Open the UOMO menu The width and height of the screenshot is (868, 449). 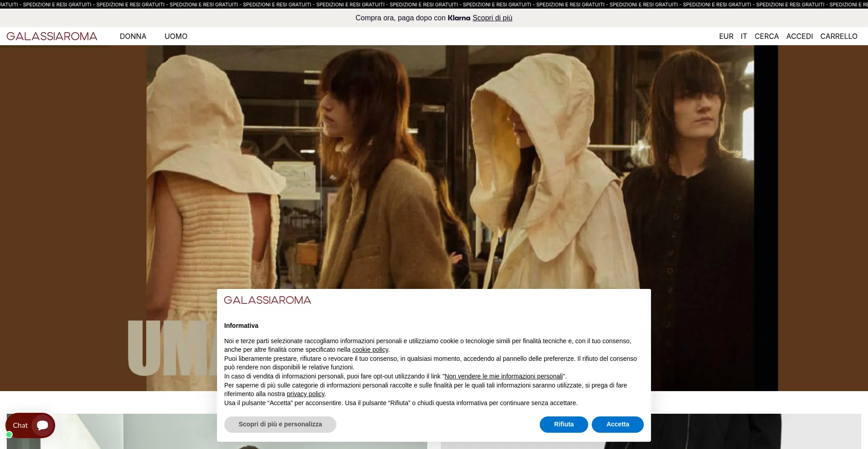coord(176,36)
